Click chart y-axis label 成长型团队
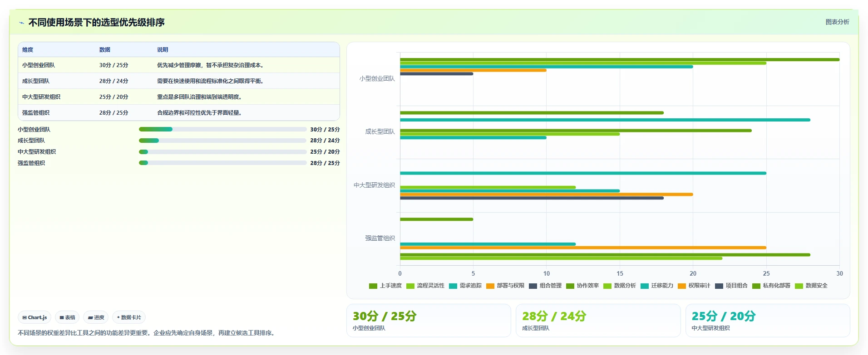This screenshot has width=868, height=355. [380, 131]
